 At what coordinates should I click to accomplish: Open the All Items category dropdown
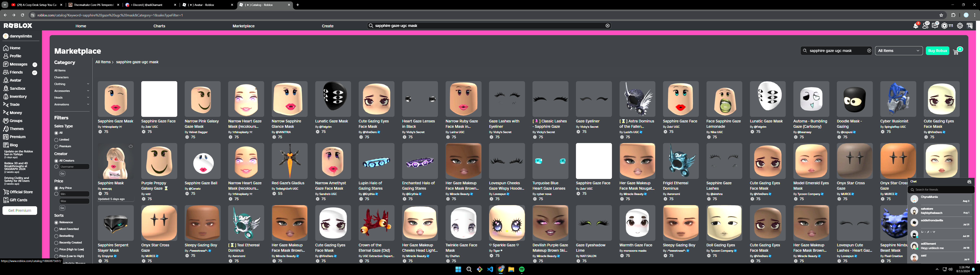(898, 51)
